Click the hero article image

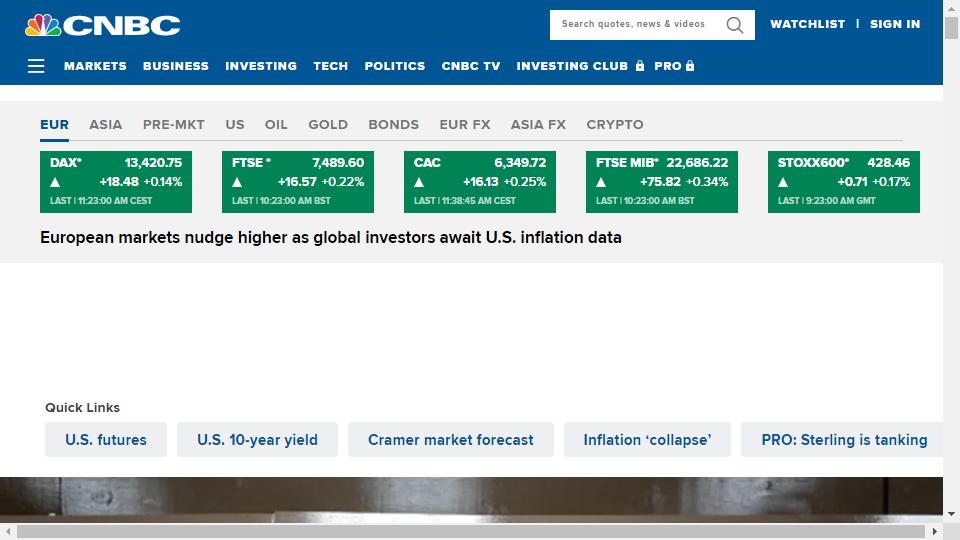[471, 500]
